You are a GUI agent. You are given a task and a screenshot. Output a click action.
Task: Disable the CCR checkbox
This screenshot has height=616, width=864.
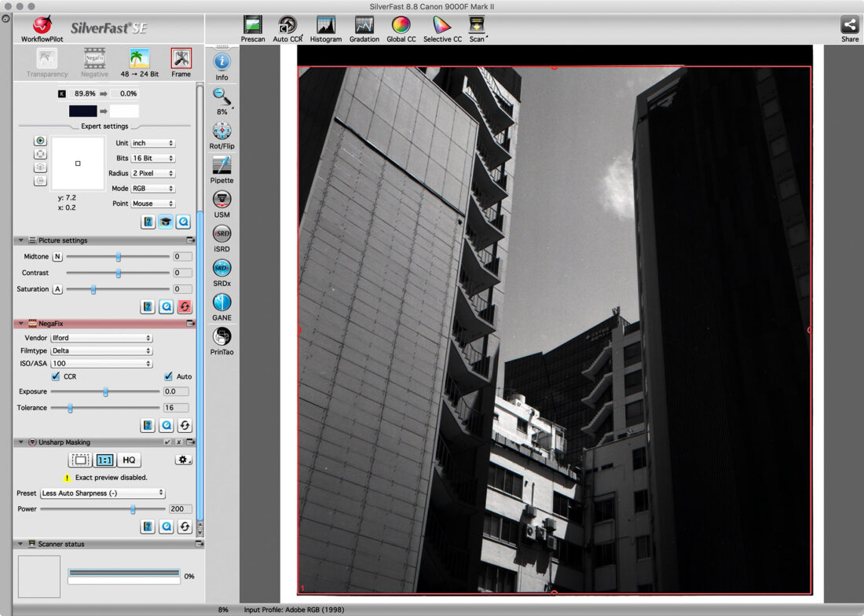pyautogui.click(x=55, y=376)
